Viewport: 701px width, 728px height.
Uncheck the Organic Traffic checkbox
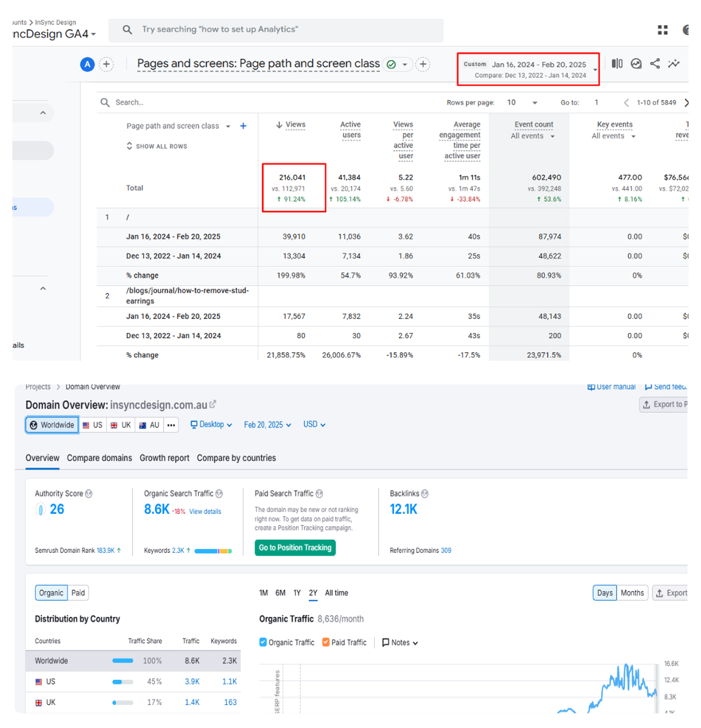click(263, 642)
